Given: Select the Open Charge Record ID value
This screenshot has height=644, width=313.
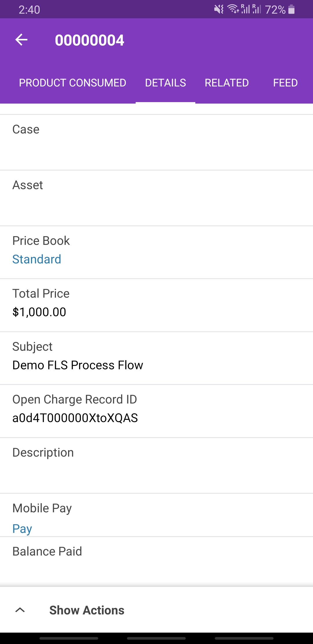Looking at the screenshot, I should [x=75, y=418].
